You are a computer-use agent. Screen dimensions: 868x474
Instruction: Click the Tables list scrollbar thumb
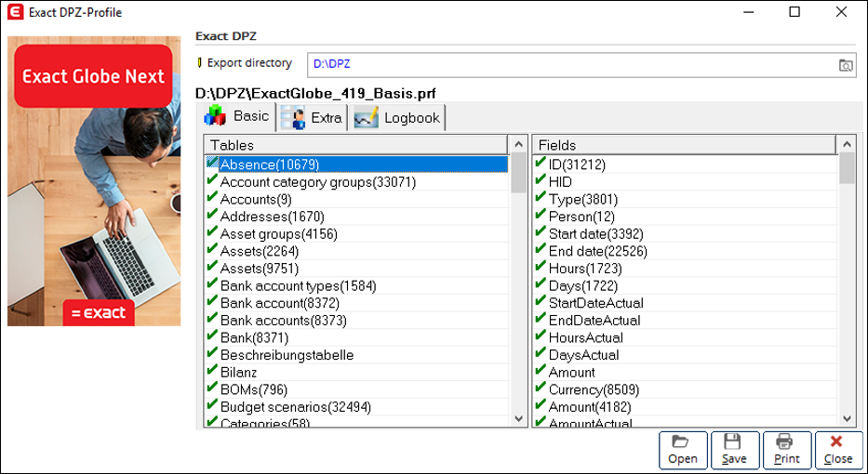(519, 173)
